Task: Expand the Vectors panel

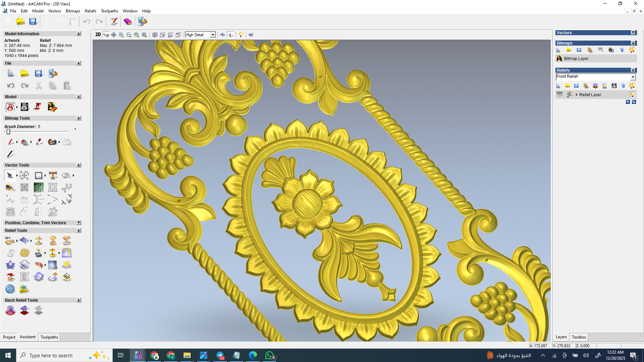Action: (x=633, y=33)
